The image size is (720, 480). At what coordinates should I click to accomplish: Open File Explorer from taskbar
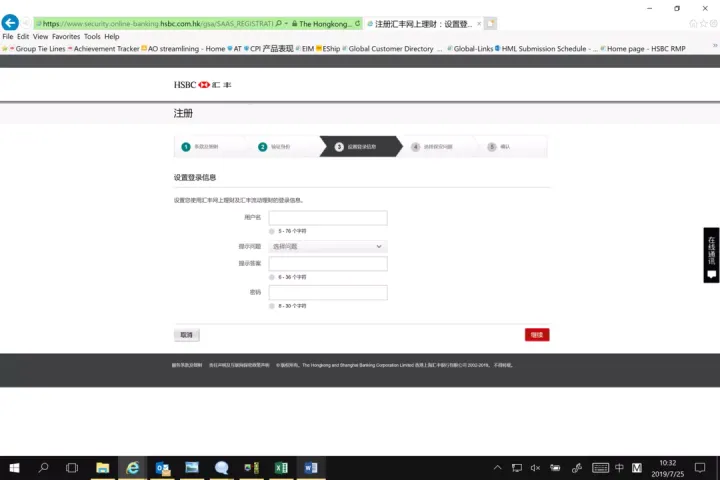tap(102, 468)
